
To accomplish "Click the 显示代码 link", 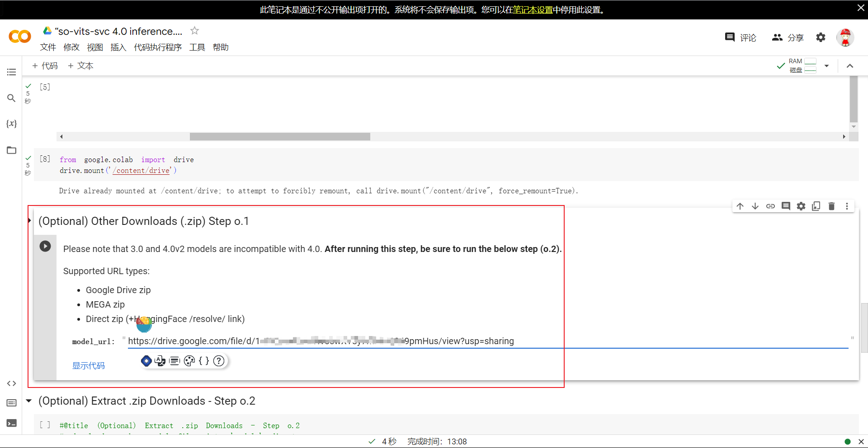I will click(89, 366).
